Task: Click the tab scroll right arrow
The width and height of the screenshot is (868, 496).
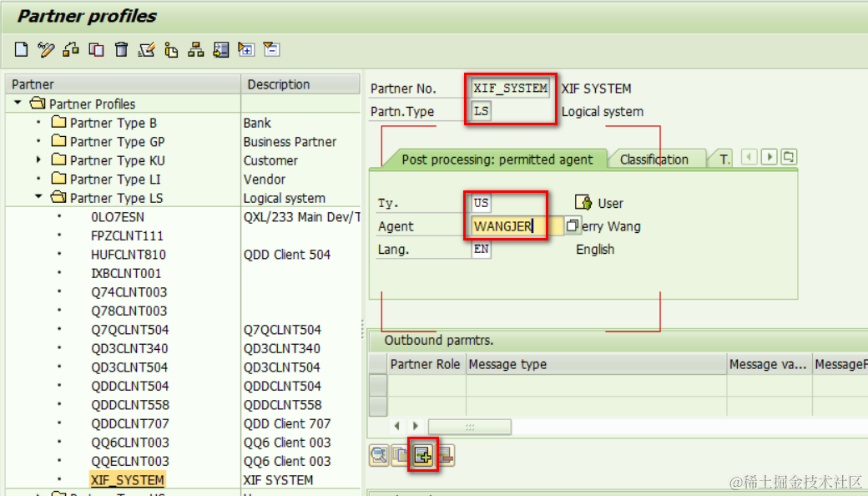Action: (x=769, y=157)
